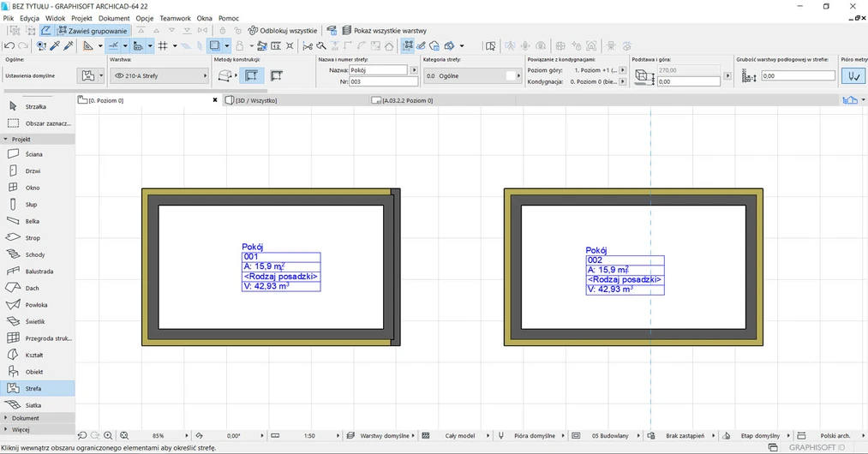Open the Pióra domyślne pen set

click(x=531, y=436)
